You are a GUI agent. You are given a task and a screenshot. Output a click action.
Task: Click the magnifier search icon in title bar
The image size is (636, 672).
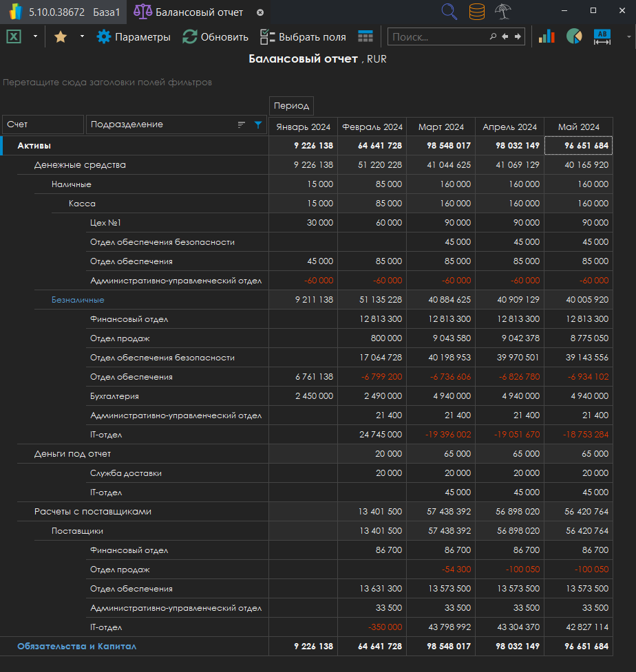coord(449,12)
